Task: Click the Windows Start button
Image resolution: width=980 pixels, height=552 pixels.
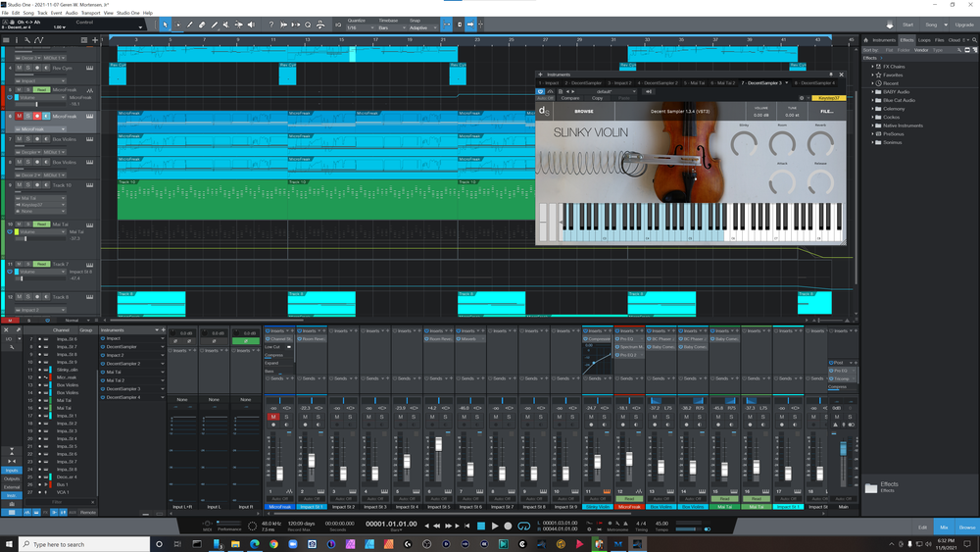Action: pos(10,544)
